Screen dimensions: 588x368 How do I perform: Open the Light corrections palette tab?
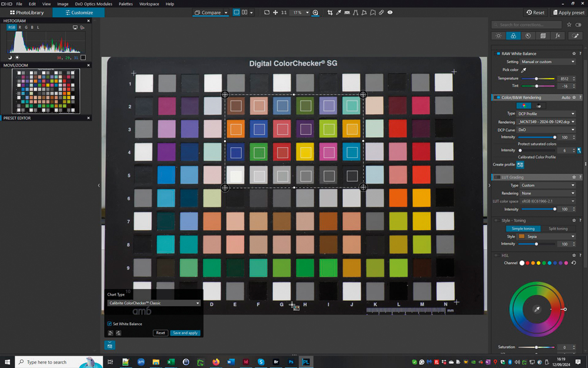pyautogui.click(x=499, y=36)
